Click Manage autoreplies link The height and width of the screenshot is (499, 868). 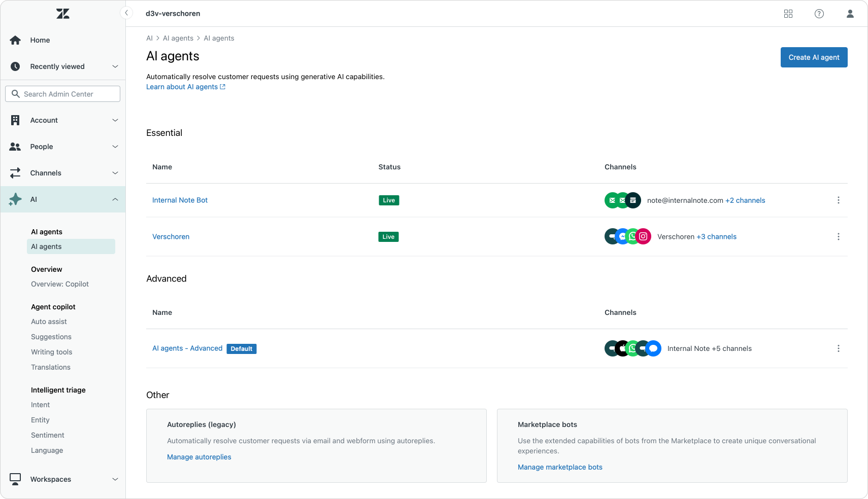199,457
